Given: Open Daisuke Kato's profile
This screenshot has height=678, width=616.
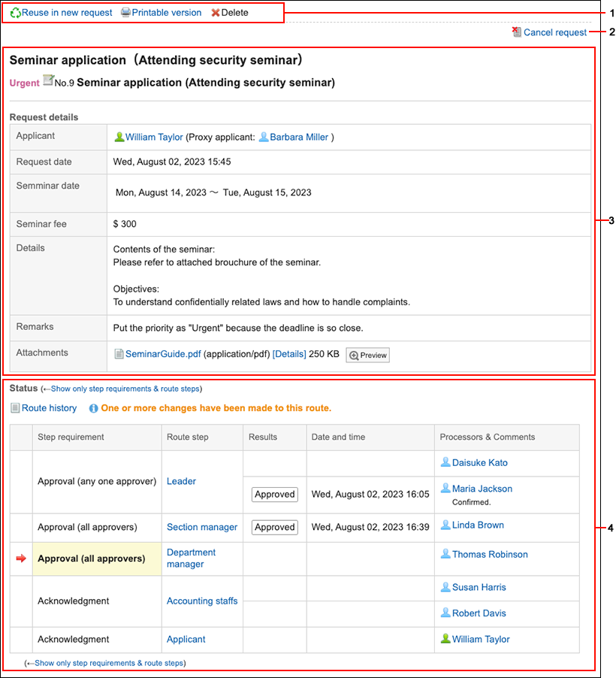Looking at the screenshot, I should (x=479, y=463).
